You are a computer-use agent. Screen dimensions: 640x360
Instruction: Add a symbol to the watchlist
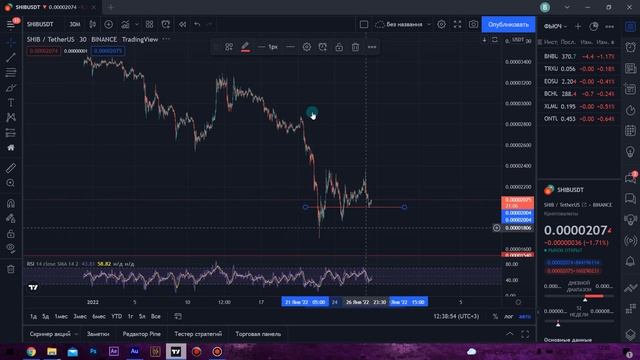(578, 27)
